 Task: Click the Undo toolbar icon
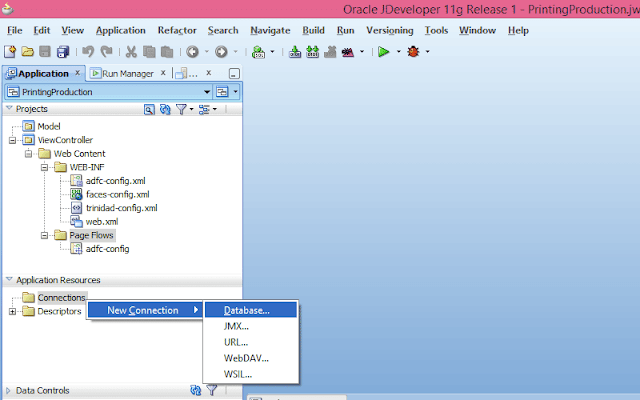(x=88, y=51)
